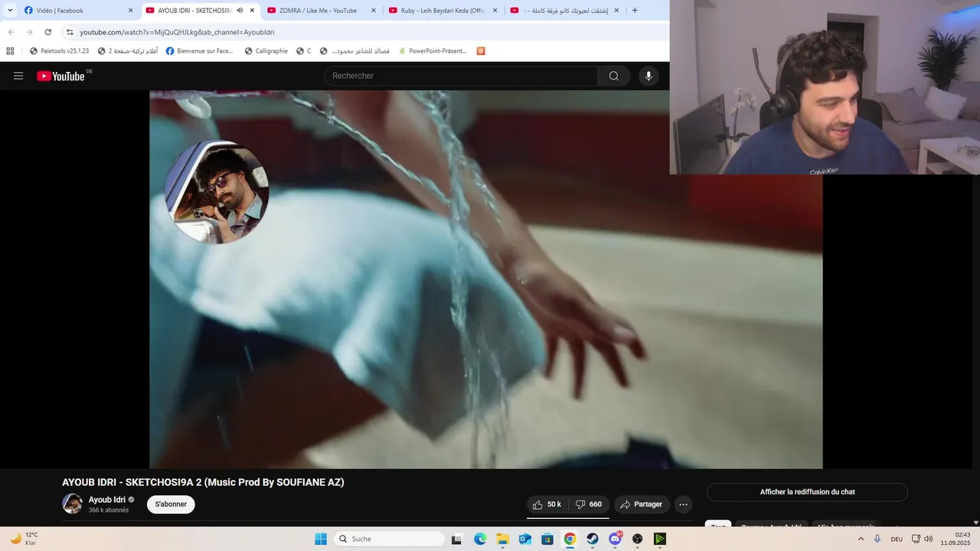Open Steam from taskbar
The width and height of the screenshot is (980, 551).
coord(593,539)
